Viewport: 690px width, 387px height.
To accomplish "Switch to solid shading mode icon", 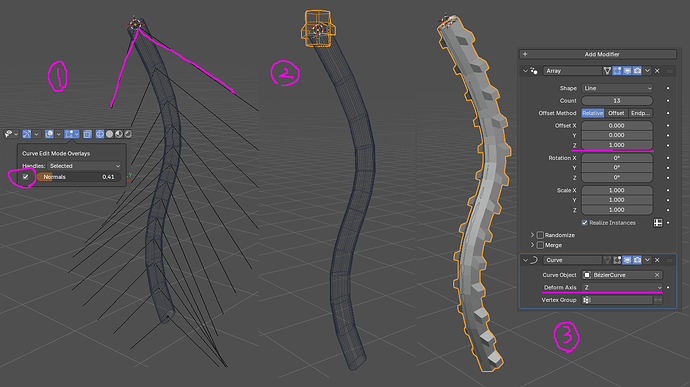I will pyautogui.click(x=109, y=134).
